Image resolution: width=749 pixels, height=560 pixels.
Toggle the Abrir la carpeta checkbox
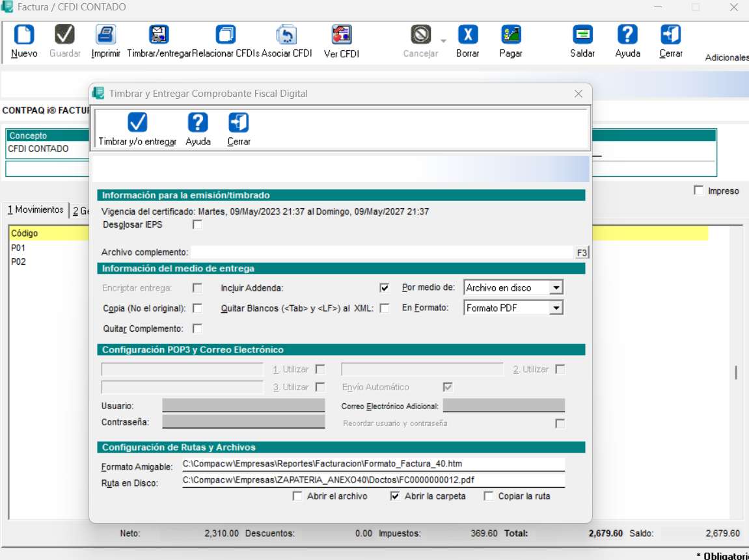point(394,496)
